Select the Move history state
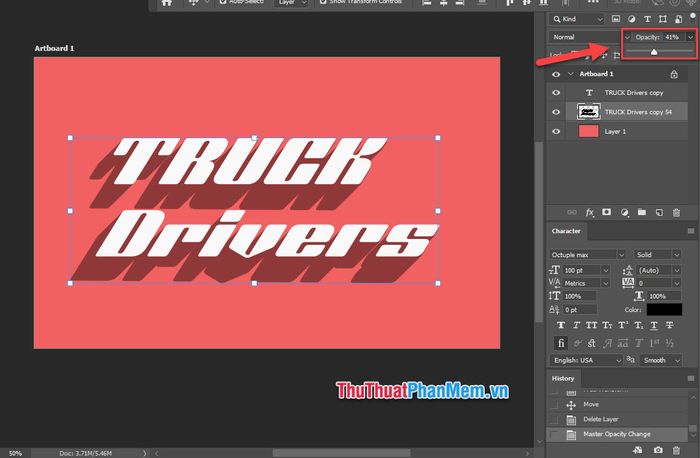This screenshot has width=700, height=458. pos(591,404)
